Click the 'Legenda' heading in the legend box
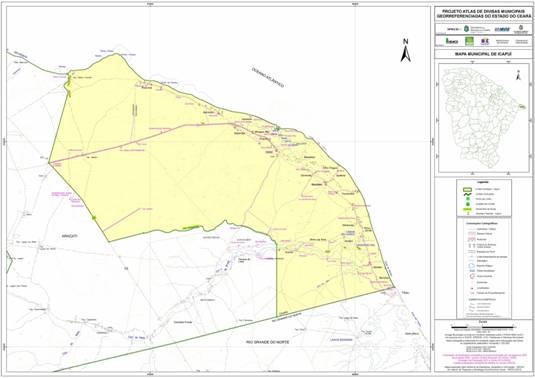This screenshot has height=378, width=535. coord(483,182)
